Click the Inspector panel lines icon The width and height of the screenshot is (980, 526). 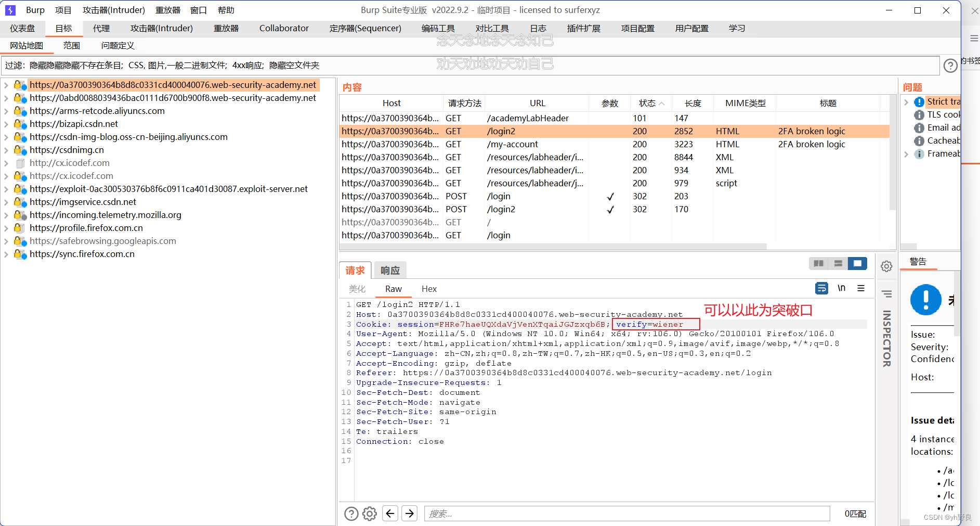pyautogui.click(x=887, y=294)
